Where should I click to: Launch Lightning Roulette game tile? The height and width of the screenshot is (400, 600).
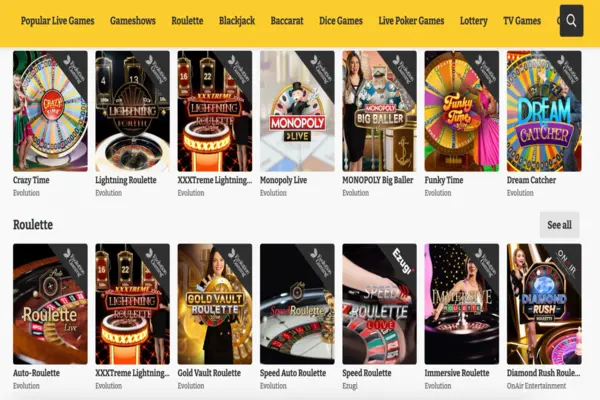tap(132, 111)
